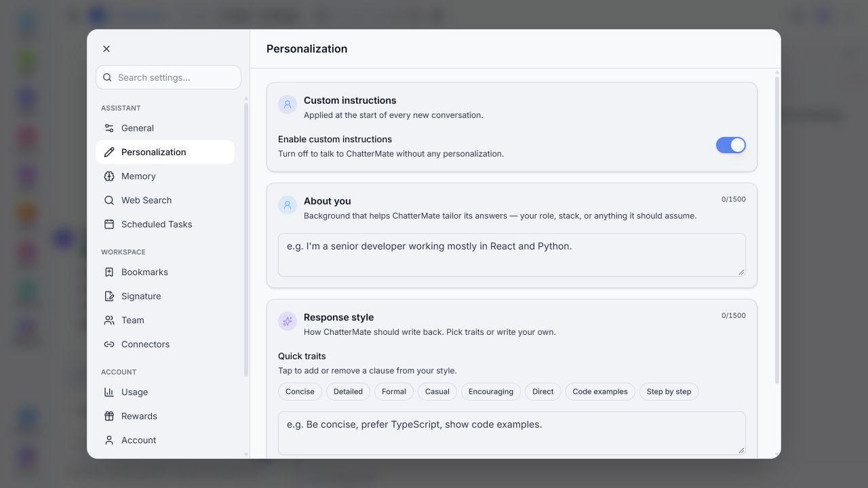Screen dimensions: 868x488
Task: Click the ACCOUNT section label
Action: pos(119,372)
